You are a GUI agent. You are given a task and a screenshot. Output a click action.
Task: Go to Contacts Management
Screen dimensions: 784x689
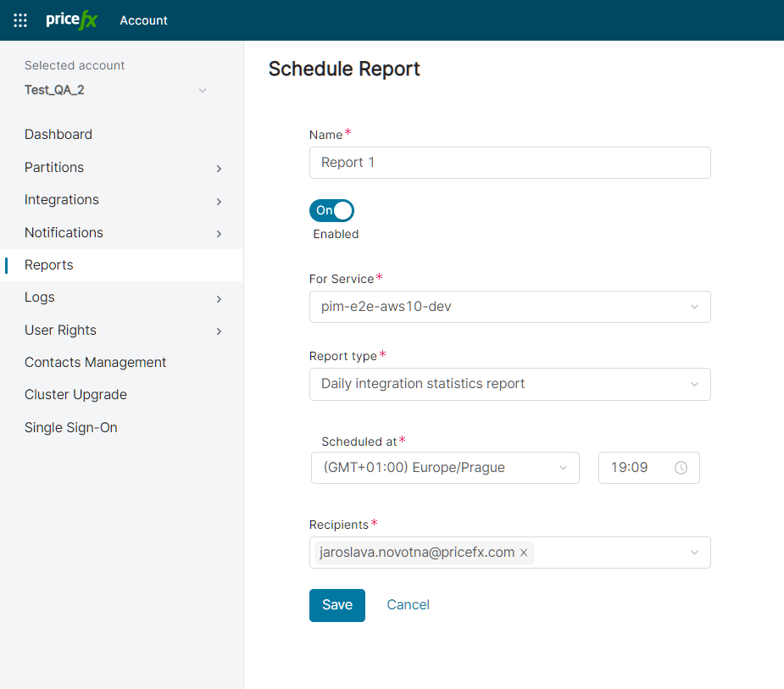click(95, 363)
